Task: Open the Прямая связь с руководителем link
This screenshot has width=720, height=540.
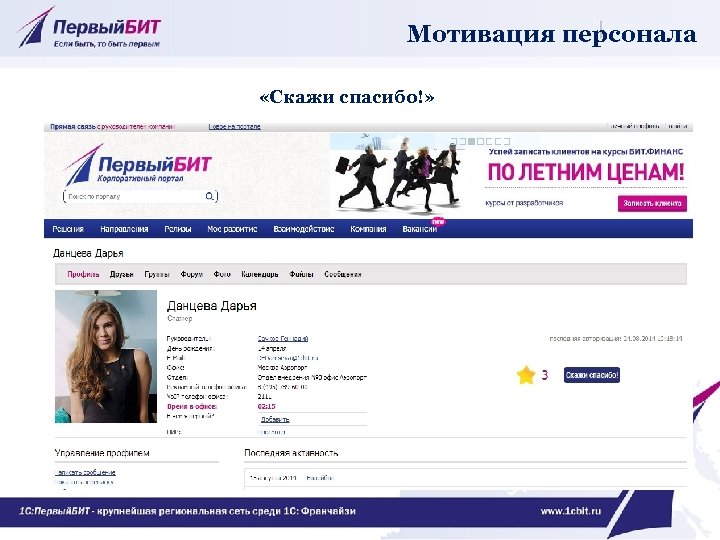Action: click(112, 126)
